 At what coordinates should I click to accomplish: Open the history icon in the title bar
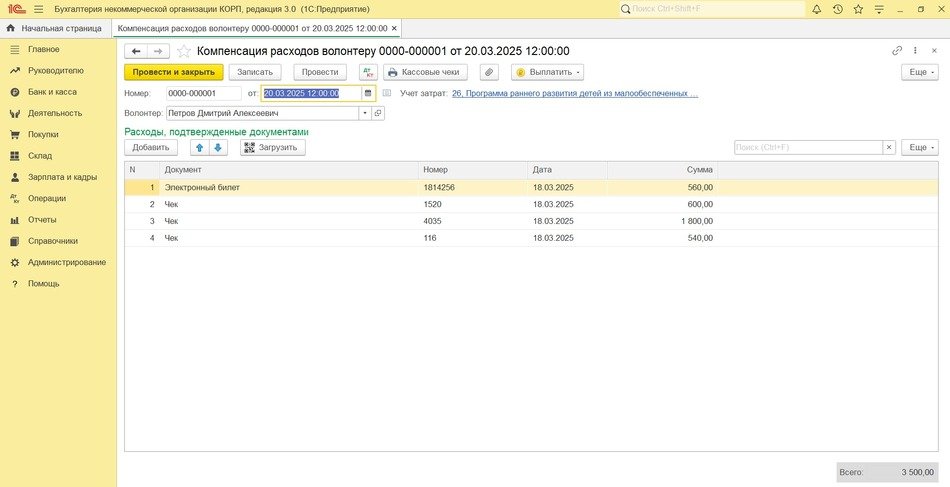tap(837, 9)
